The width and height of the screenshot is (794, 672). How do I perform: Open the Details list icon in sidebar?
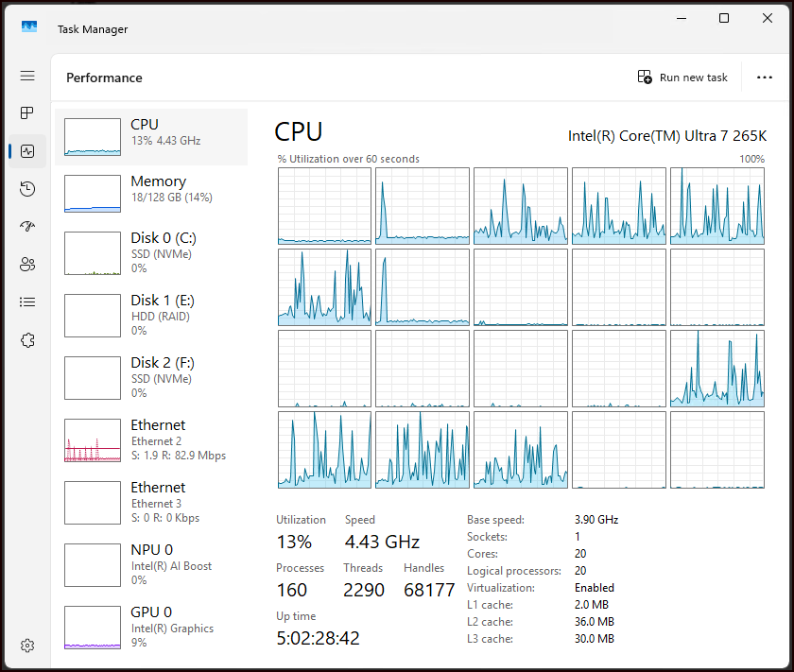click(x=27, y=302)
